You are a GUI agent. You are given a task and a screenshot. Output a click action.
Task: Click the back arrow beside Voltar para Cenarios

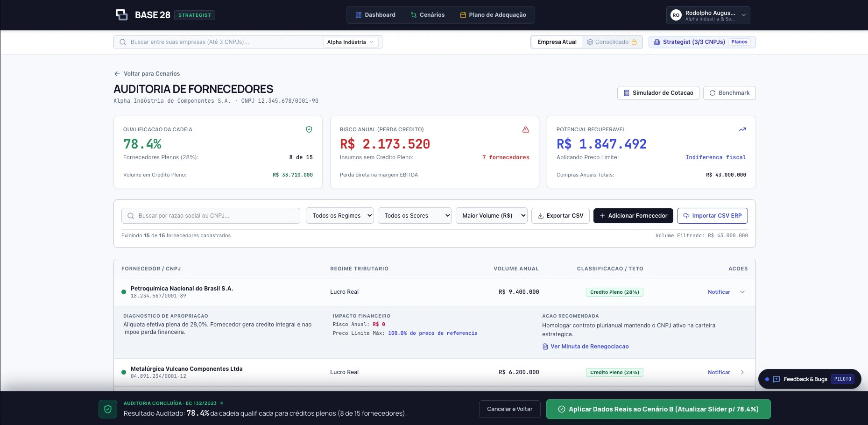(x=117, y=74)
